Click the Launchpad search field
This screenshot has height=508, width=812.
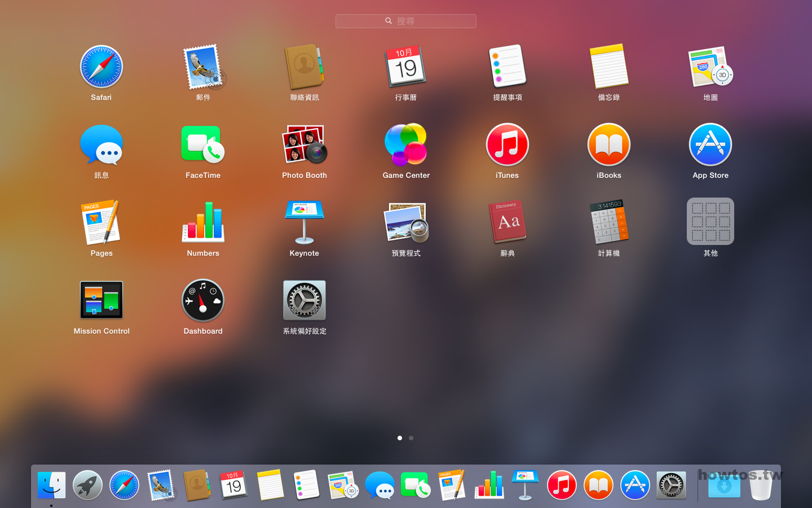tap(406, 21)
